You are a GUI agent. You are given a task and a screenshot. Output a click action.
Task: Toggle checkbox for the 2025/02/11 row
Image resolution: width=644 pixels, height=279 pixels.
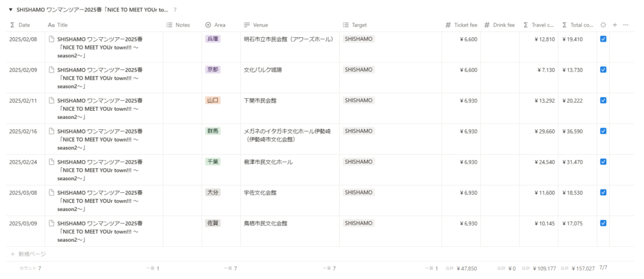pos(603,100)
